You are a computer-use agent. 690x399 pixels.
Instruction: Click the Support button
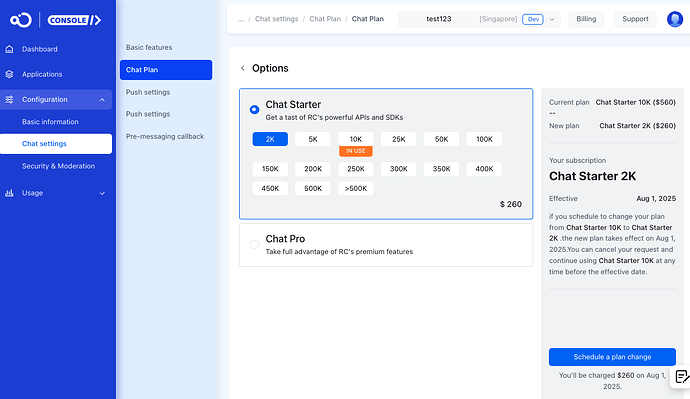click(635, 19)
